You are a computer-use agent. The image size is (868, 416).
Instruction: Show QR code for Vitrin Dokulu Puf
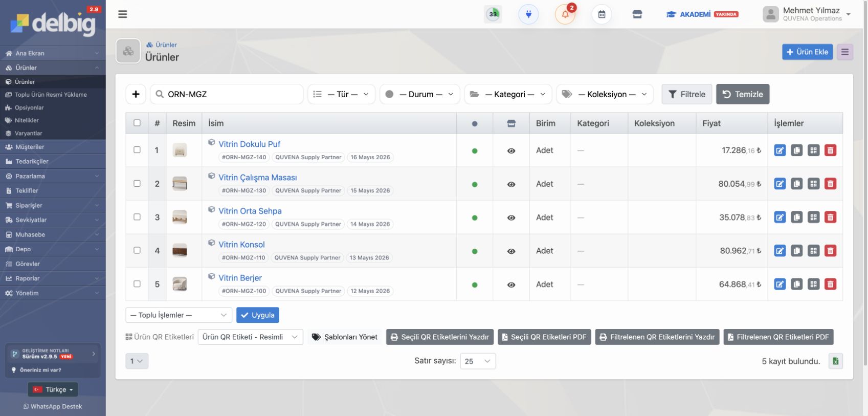[x=813, y=150]
